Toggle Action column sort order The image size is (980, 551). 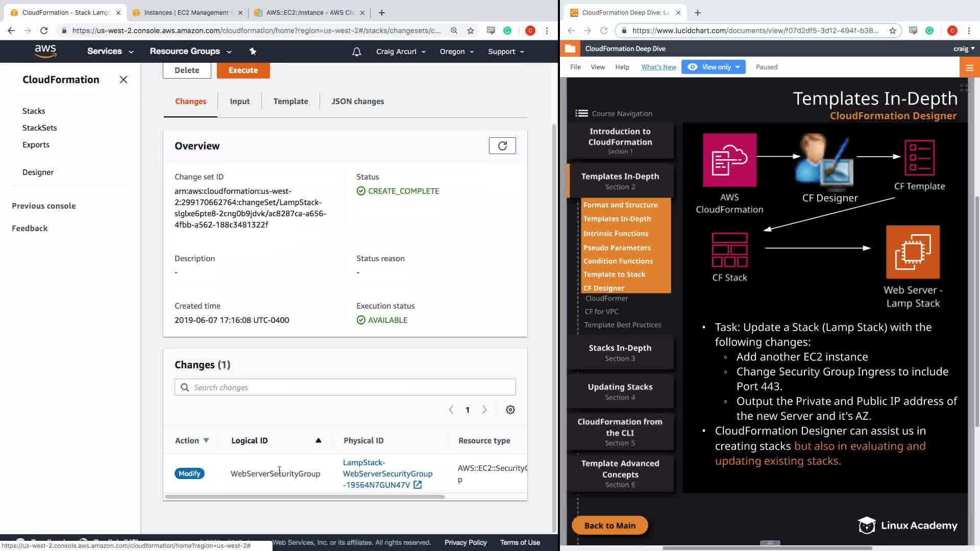tap(206, 440)
